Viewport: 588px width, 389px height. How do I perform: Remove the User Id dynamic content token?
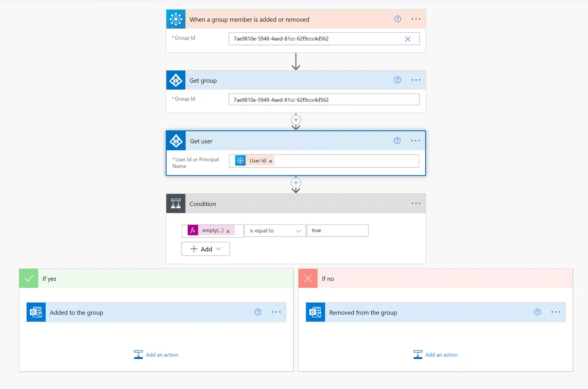click(270, 161)
